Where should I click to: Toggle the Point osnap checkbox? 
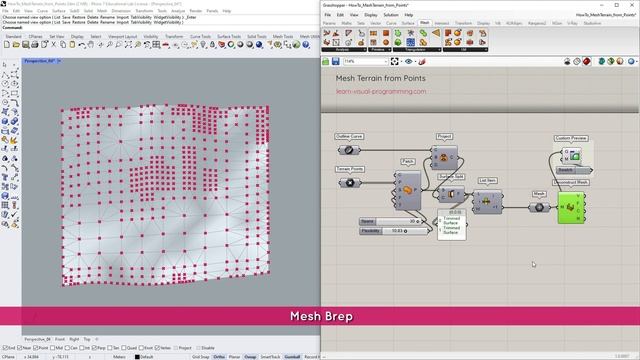(35, 348)
